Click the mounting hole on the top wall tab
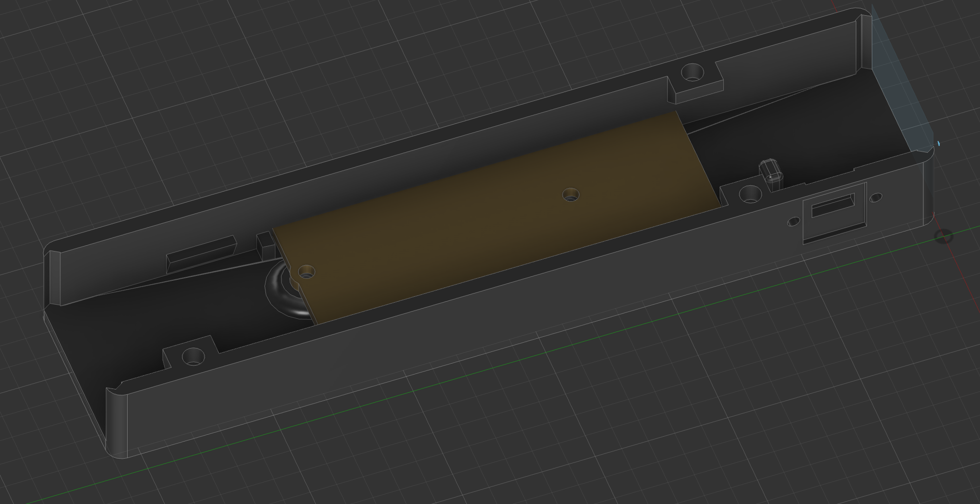 pyautogui.click(x=692, y=73)
